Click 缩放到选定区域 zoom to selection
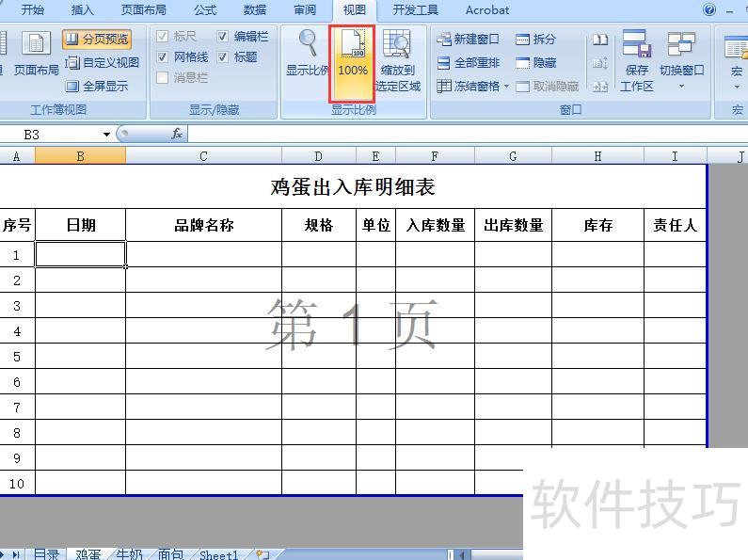Screen dimensions: 748x560 (398, 59)
